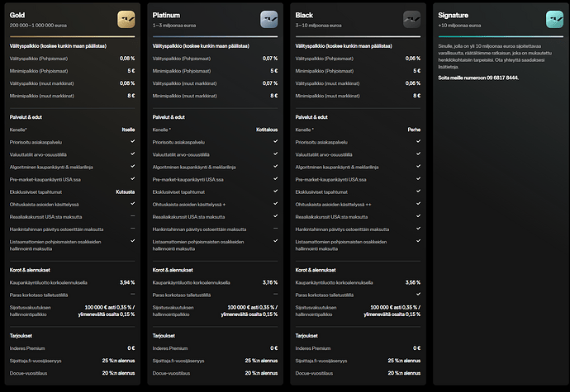570x392 pixels.
Task: Click the Signature card description paragraph
Action: tap(495, 56)
